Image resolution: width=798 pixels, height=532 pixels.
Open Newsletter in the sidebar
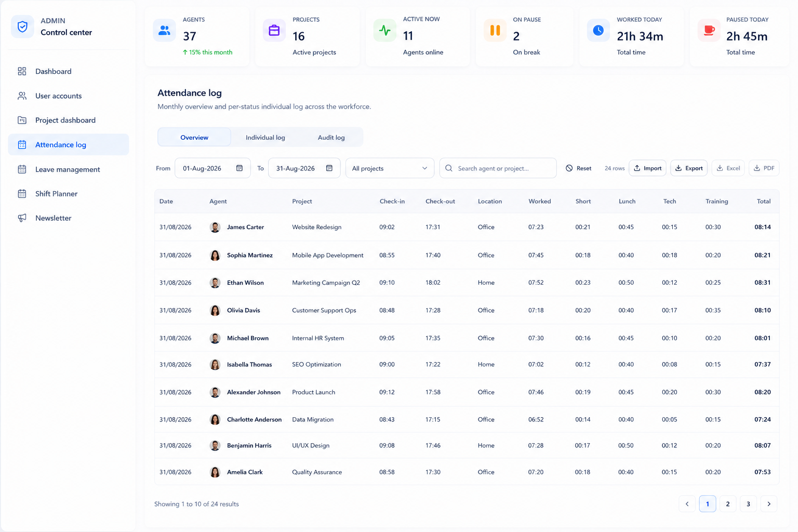coord(69,218)
